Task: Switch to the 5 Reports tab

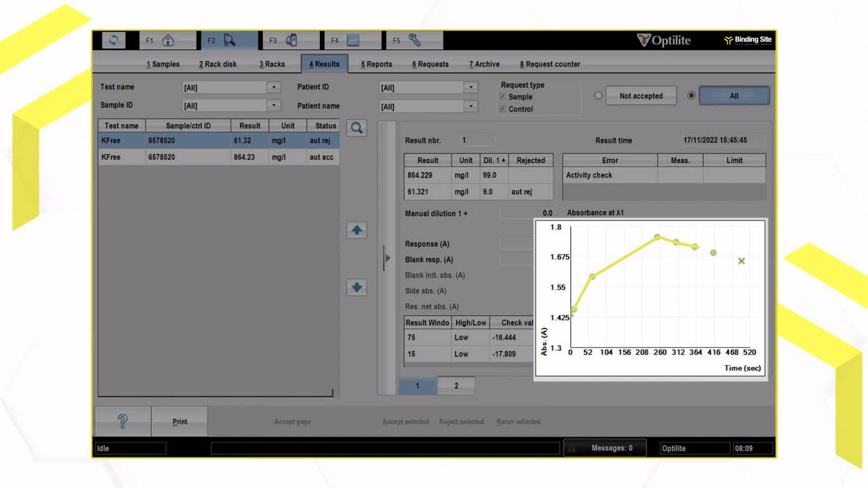Action: coord(376,64)
